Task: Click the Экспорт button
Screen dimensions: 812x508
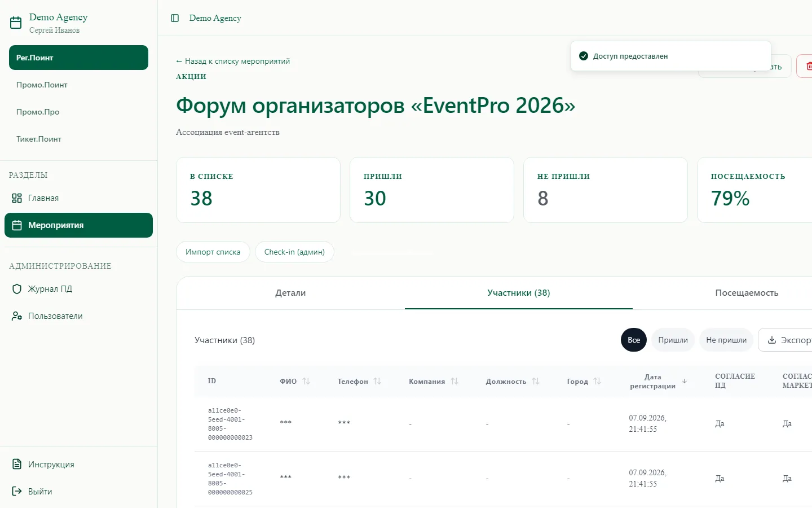Action: pos(785,340)
